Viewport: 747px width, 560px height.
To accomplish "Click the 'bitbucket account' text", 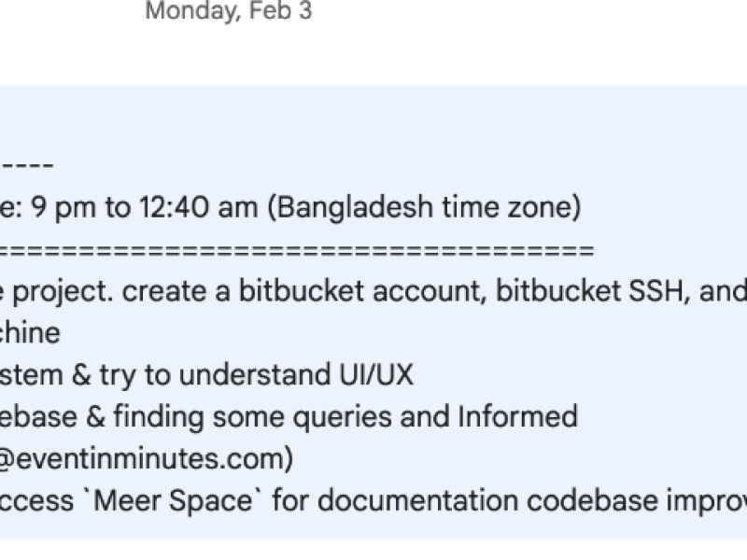I will (362, 290).
